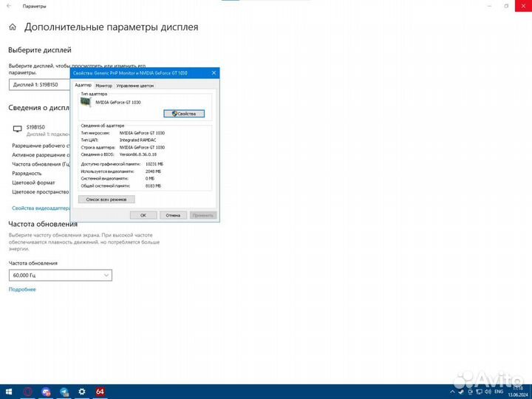Open Discord from the taskbar
The image size is (532, 399).
click(x=46, y=392)
